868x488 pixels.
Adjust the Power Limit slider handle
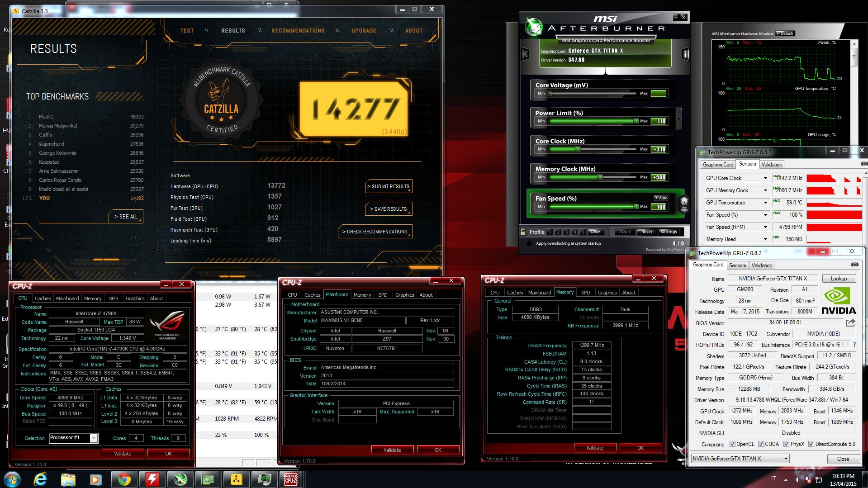tap(636, 121)
